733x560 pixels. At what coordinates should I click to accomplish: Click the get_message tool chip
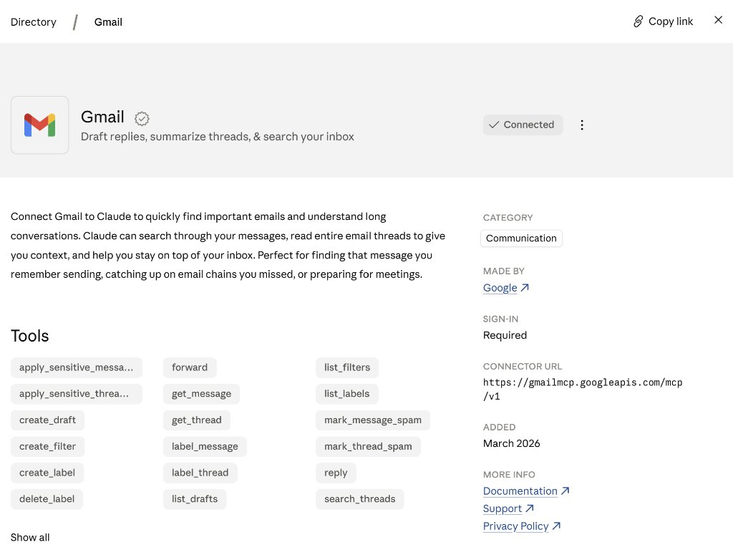click(201, 394)
